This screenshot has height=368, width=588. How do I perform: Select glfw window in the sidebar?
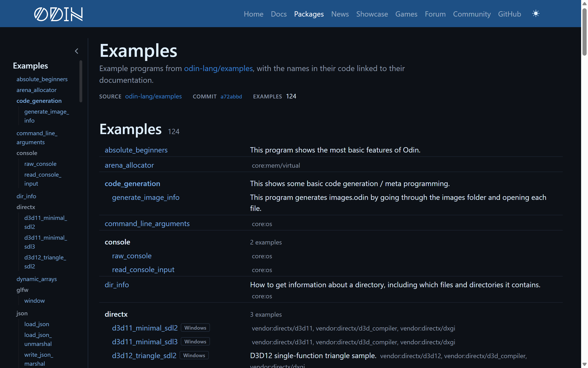34,301
